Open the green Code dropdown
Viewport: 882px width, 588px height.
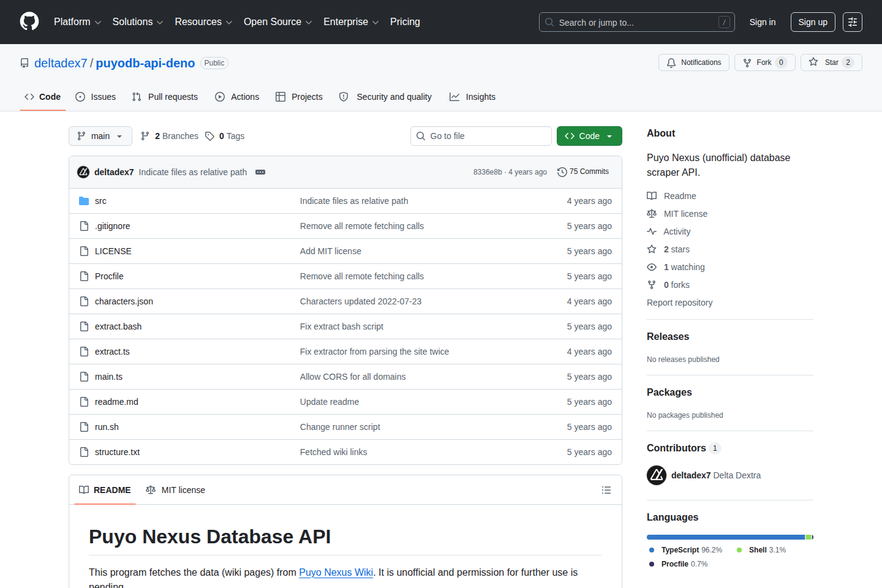point(589,136)
